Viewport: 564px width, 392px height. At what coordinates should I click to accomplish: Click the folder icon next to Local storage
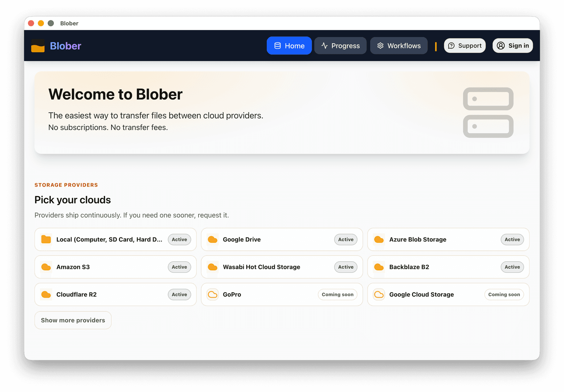click(x=46, y=239)
